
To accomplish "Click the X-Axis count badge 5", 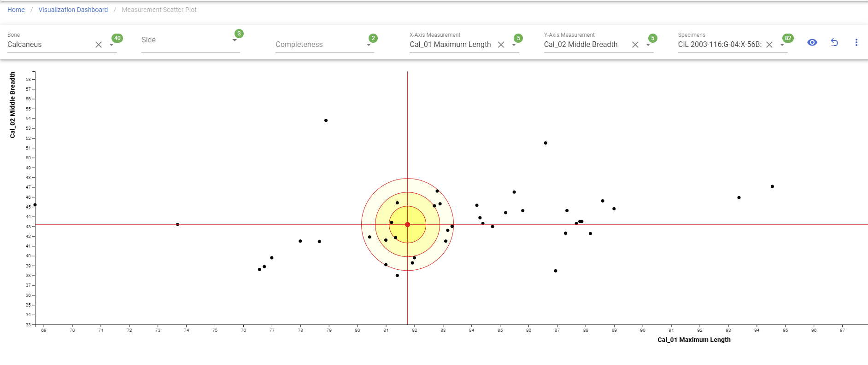I will [x=518, y=38].
